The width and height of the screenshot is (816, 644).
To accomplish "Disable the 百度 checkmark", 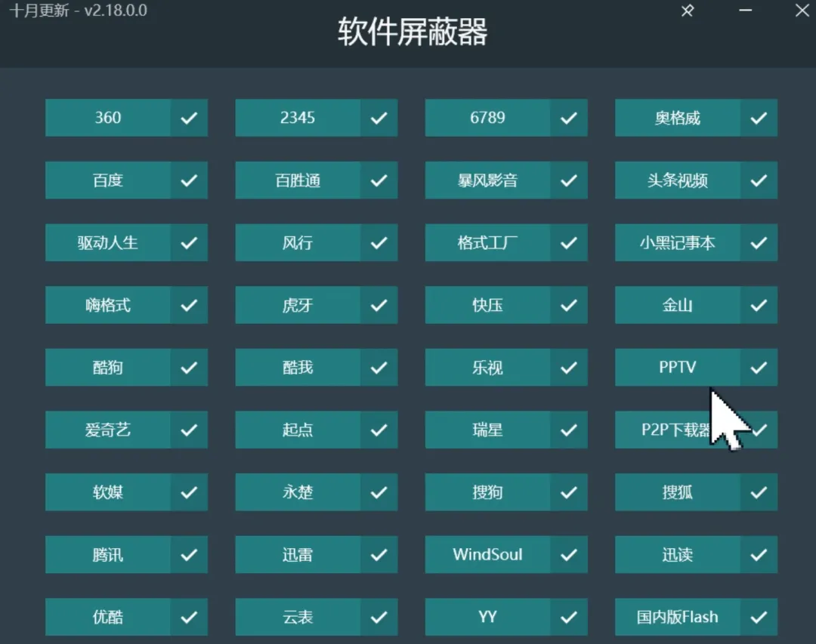I will pyautogui.click(x=189, y=180).
